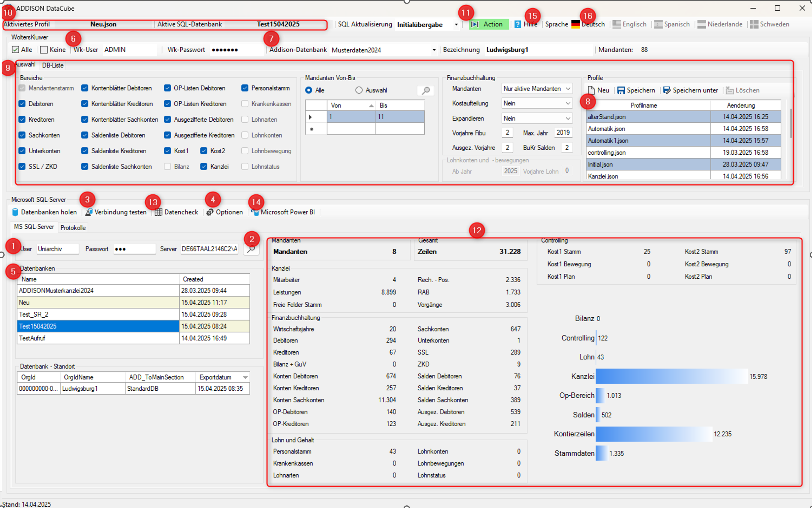This screenshot has width=812, height=508.
Task: Select database ADDISONMusterkanzlei2024 row
Action: pos(133,291)
